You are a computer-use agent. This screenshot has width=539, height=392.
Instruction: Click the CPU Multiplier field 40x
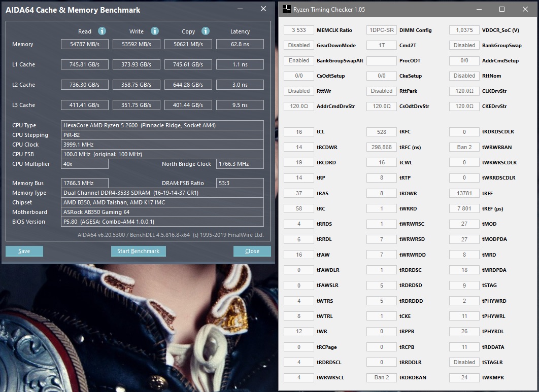click(85, 164)
